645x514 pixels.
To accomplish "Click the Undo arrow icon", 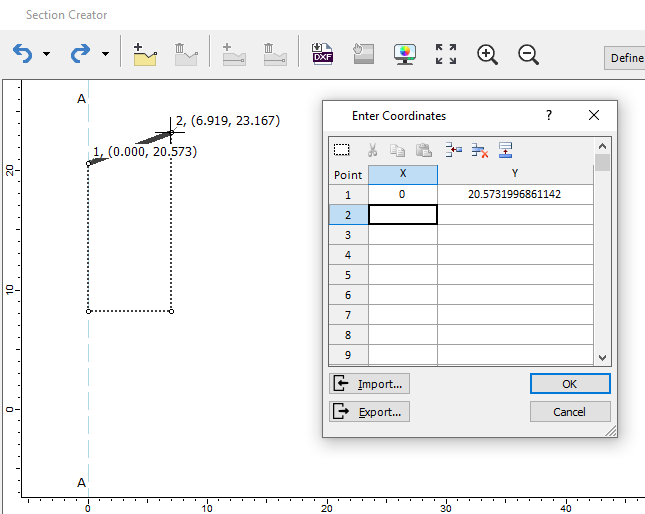I will pos(23,54).
